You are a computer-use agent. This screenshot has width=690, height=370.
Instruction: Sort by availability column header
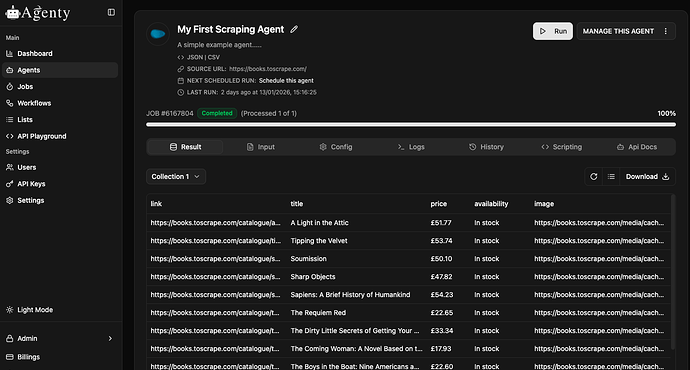[491, 204]
